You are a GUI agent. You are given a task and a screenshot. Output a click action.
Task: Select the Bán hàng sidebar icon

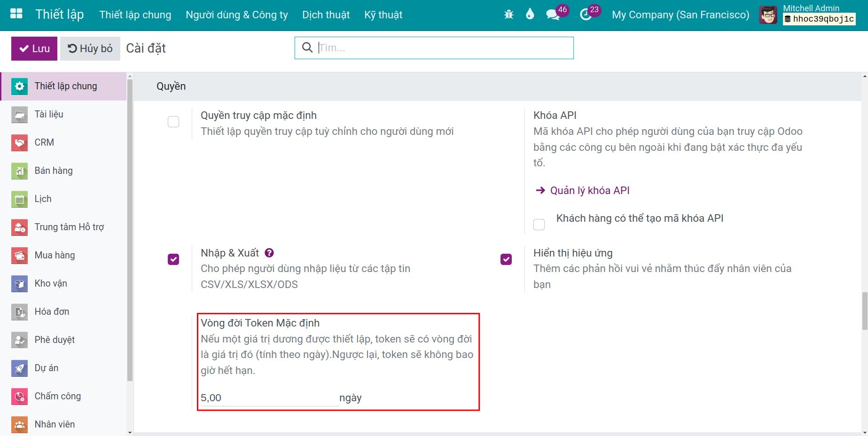[19, 171]
